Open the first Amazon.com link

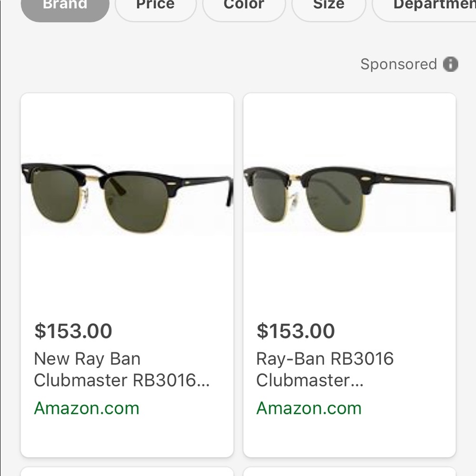pyautogui.click(x=87, y=408)
